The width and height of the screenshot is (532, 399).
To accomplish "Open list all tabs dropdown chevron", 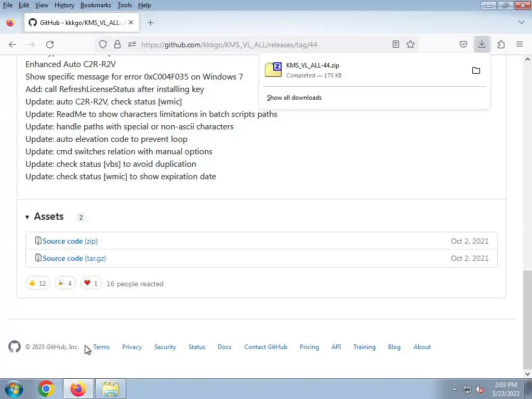I will click(x=522, y=22).
